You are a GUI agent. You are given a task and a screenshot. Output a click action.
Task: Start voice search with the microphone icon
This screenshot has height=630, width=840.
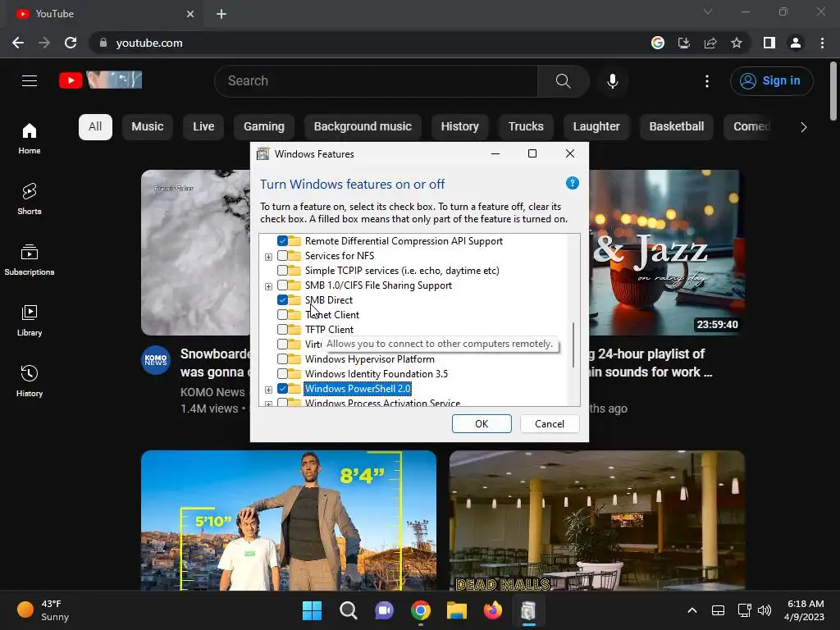click(x=612, y=81)
